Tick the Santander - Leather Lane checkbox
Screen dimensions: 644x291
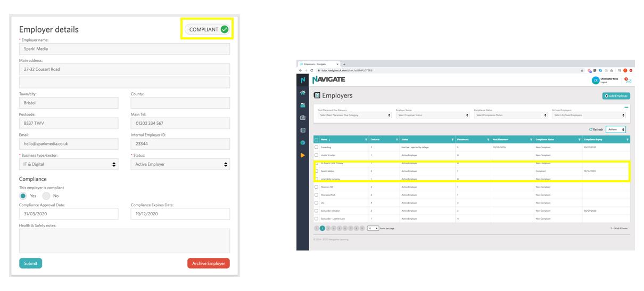317,219
